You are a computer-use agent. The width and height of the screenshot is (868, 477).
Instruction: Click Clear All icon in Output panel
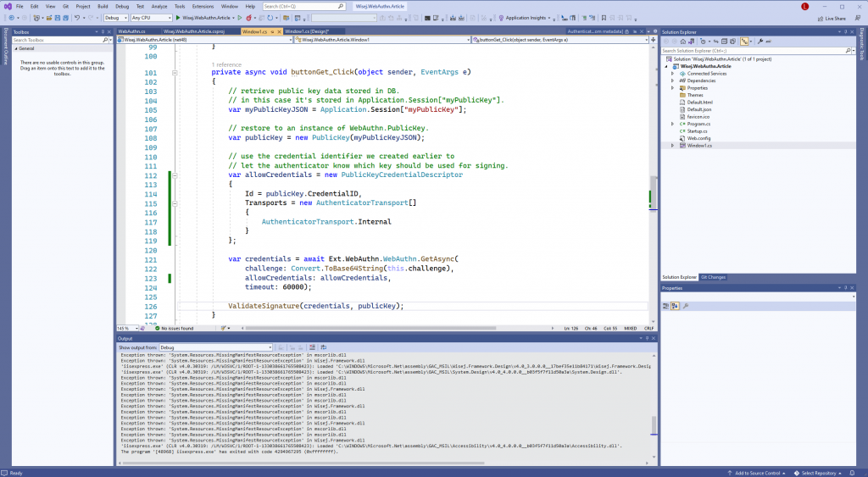coord(312,347)
